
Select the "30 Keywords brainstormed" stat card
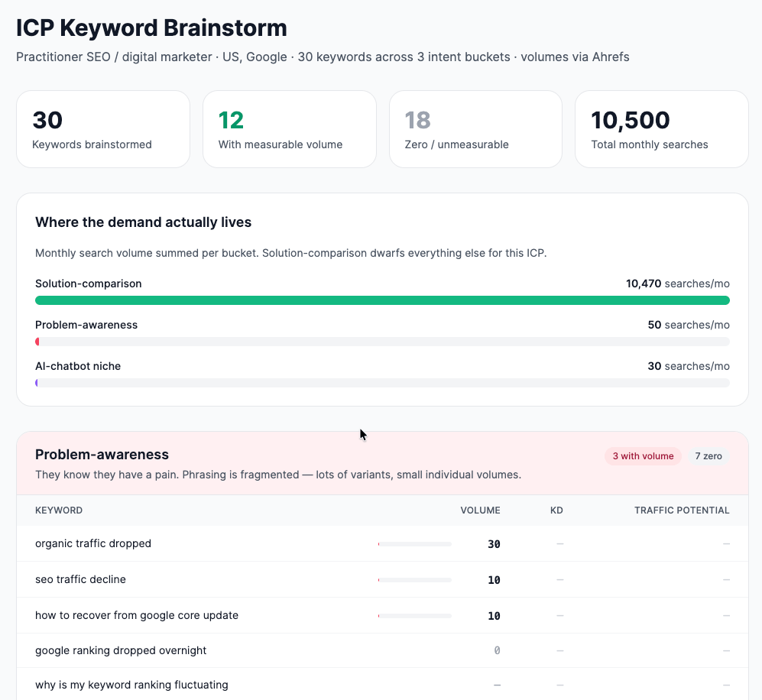pyautogui.click(x=102, y=128)
